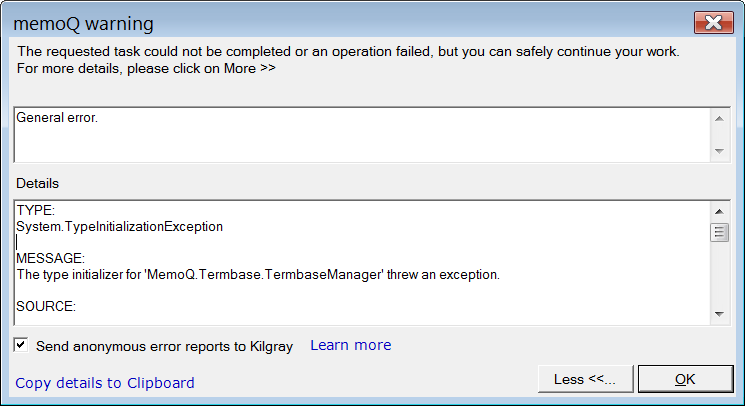Click up arrow of General error box scrollbar
Screen dimensions: 745x406
click(x=719, y=119)
